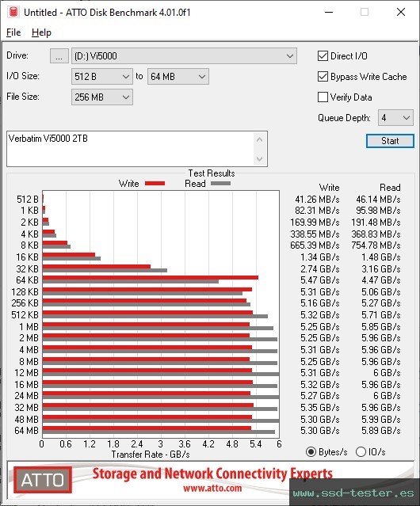This screenshot has height=506, width=420.
Task: Click the 24 MB write value 5.27 GB/s
Action: pos(320,396)
